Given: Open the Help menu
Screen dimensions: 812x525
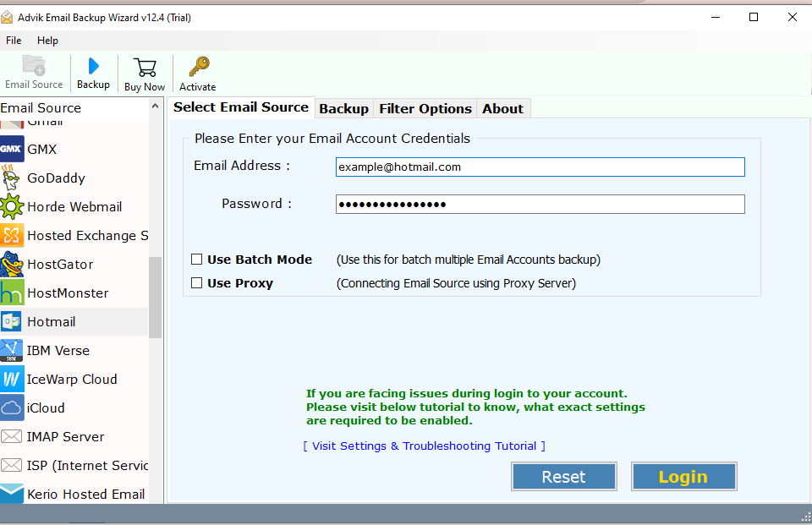Looking at the screenshot, I should [x=47, y=41].
